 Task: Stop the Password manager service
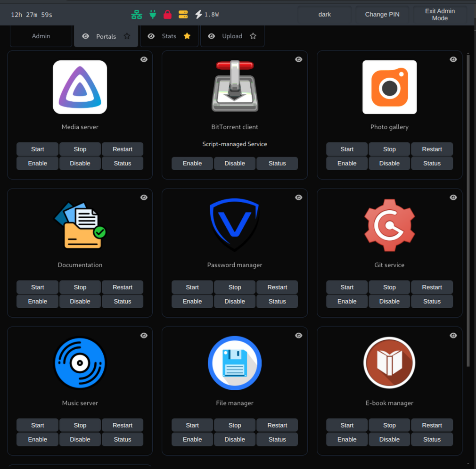(235, 287)
